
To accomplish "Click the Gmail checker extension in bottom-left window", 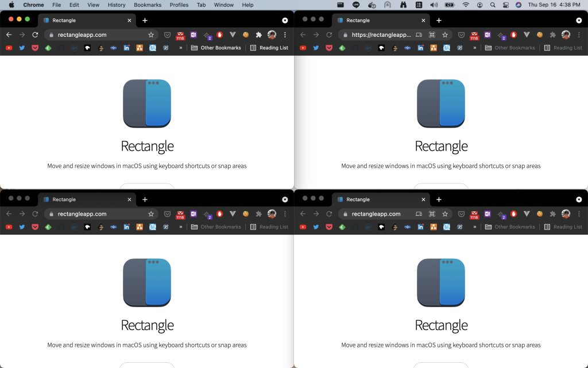I will 180,214.
